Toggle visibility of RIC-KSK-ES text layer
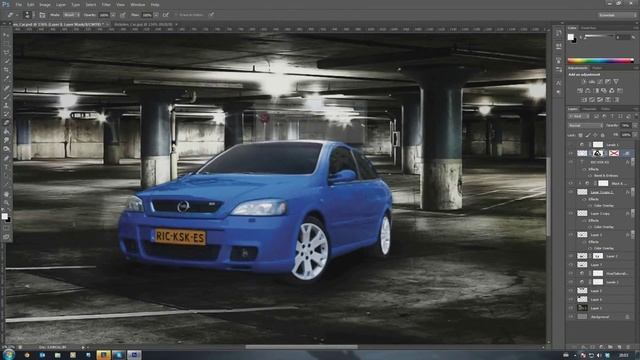This screenshot has height=360, width=640. coord(571,162)
